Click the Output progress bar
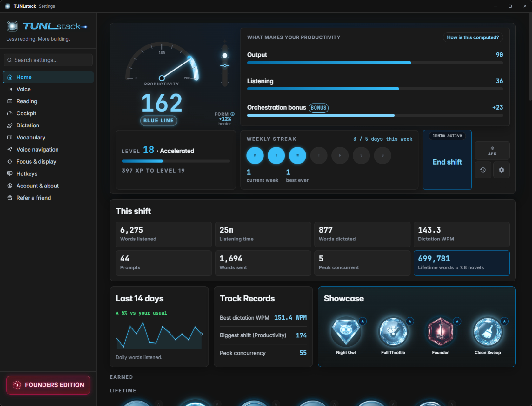 pyautogui.click(x=375, y=63)
